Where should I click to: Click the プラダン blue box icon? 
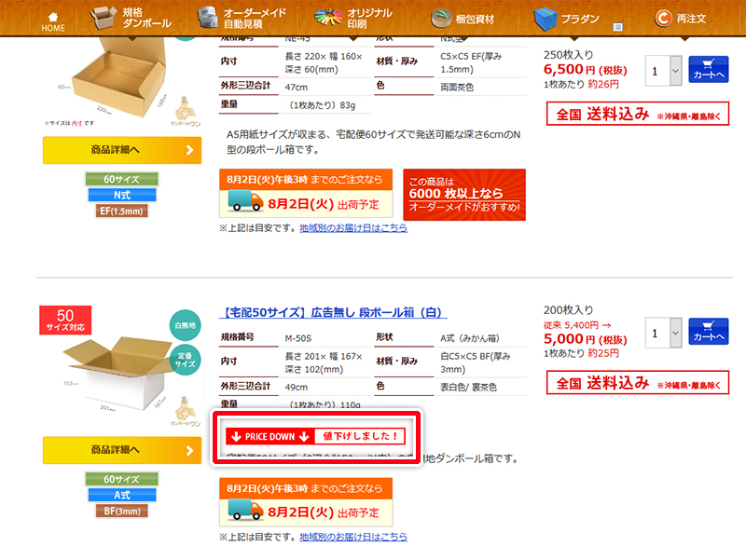point(546,19)
